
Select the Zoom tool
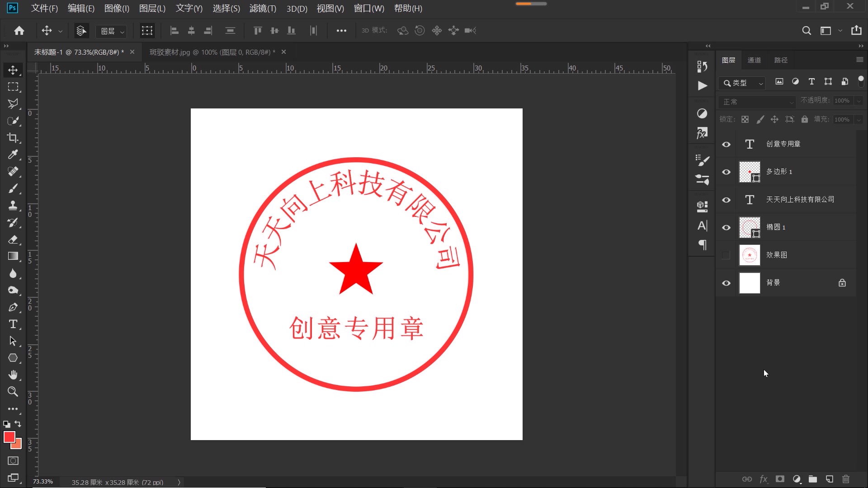(x=13, y=392)
